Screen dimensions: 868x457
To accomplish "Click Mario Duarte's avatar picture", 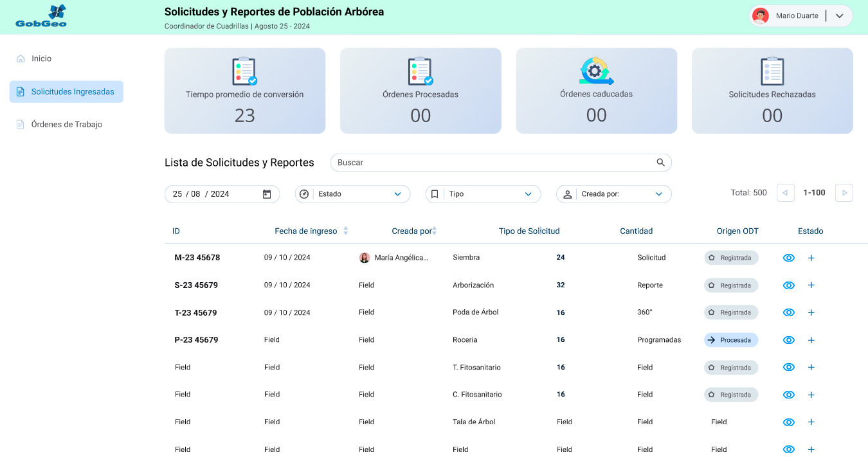I will pyautogui.click(x=761, y=16).
